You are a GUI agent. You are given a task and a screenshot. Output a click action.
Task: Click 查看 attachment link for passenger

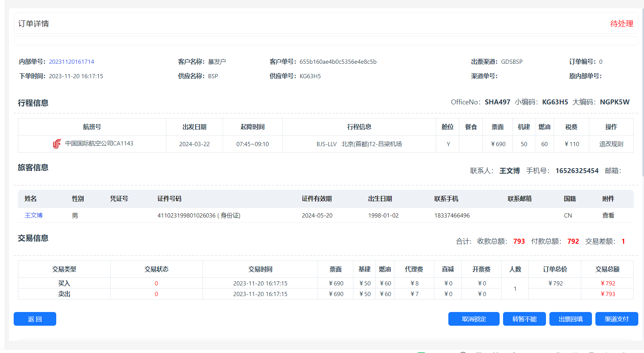coord(608,215)
